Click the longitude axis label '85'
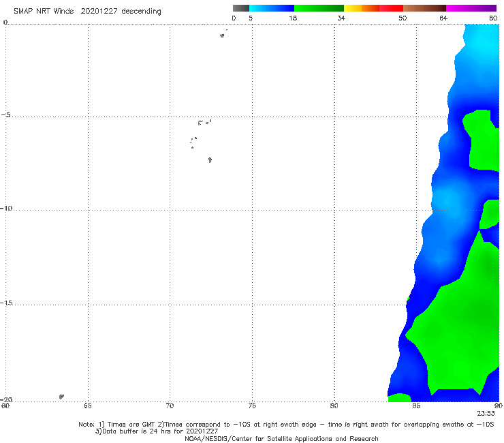Screen dimensions: 504x443 pos(416,406)
